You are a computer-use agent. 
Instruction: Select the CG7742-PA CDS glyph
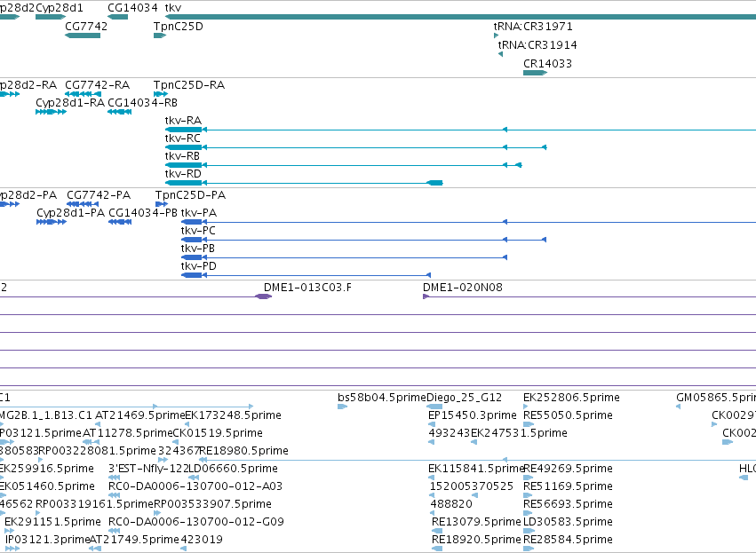[83, 204]
